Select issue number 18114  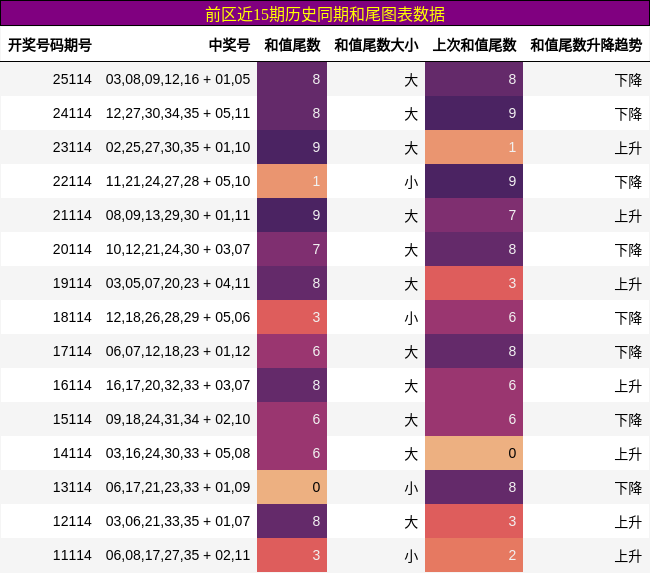[72, 317]
